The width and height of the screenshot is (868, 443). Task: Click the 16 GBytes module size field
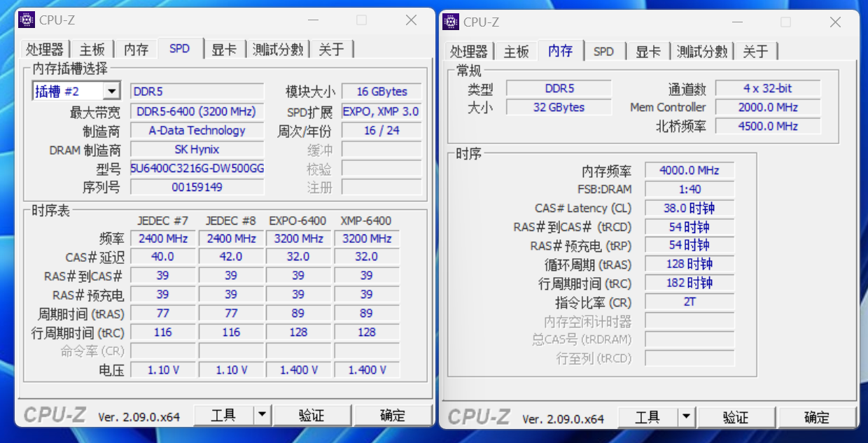click(x=381, y=92)
